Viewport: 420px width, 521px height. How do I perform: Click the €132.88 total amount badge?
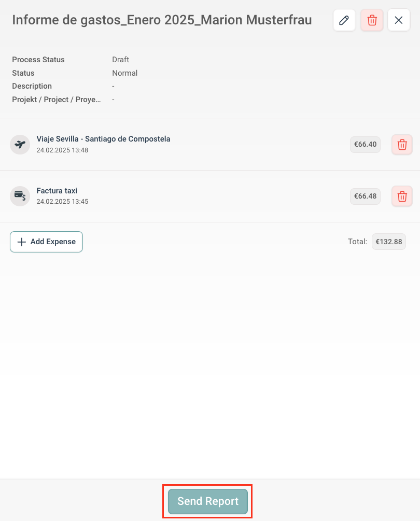click(388, 242)
